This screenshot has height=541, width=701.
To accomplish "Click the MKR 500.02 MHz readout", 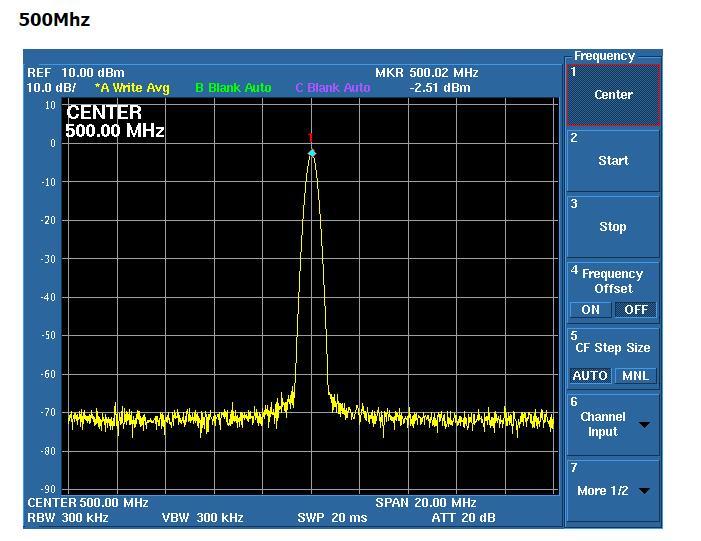I will point(427,72).
